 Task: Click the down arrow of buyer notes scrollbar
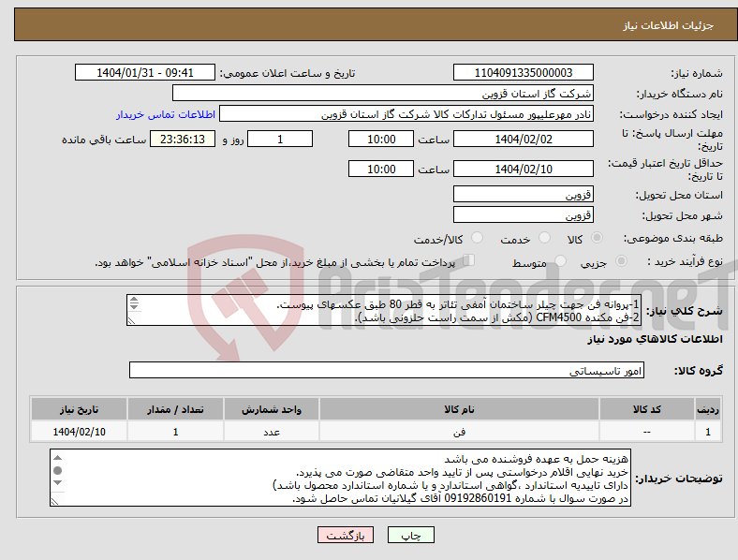pos(57,483)
